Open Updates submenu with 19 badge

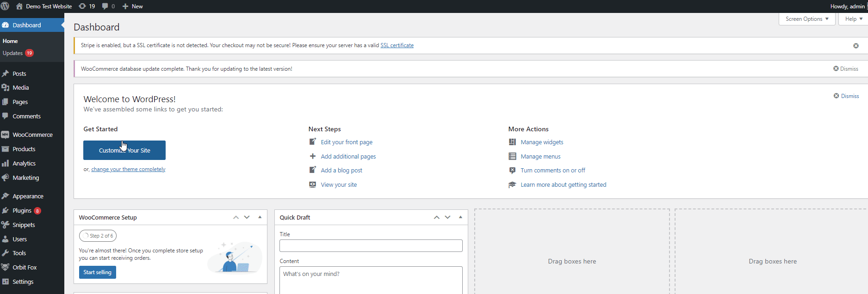coord(18,53)
